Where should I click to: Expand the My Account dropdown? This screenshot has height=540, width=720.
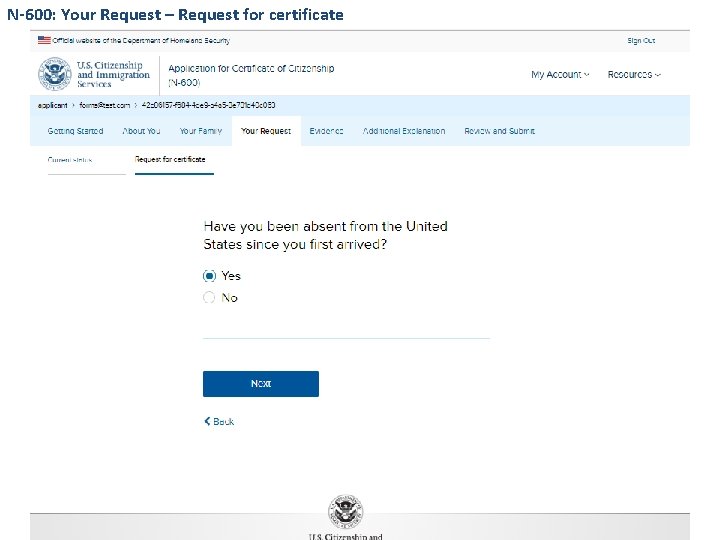point(560,74)
